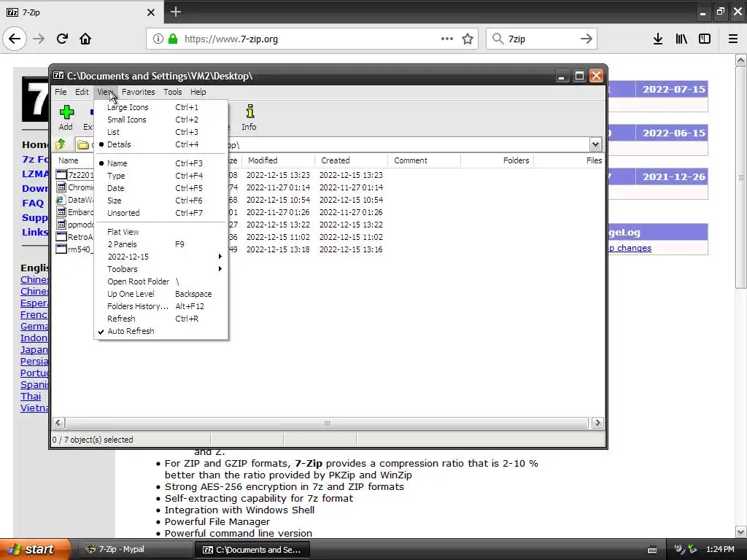This screenshot has width=747, height=560.
Task: Click the Comment column header
Action: (424, 160)
